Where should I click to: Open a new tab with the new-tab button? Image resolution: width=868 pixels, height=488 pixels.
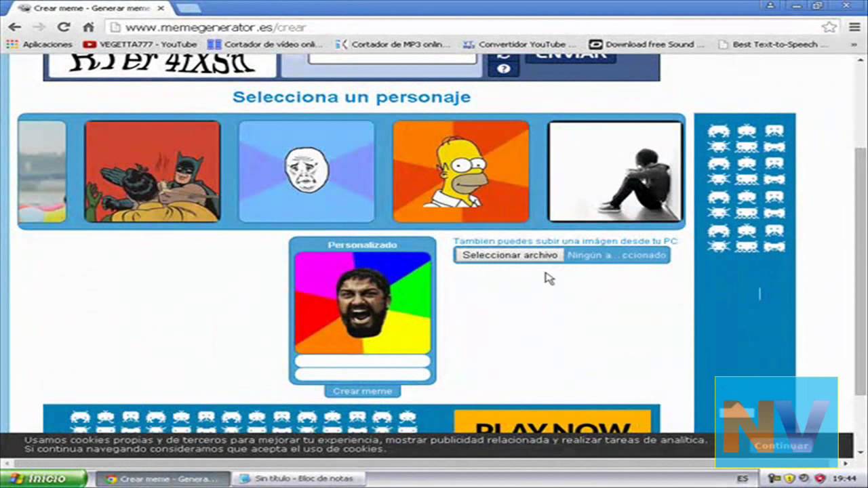187,8
